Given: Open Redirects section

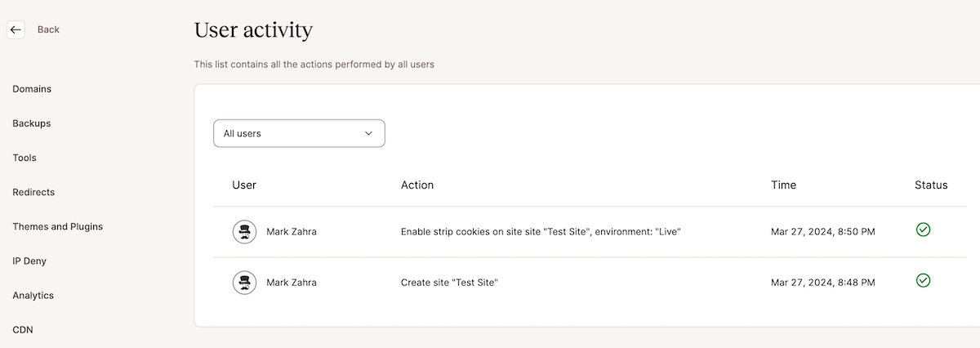Looking at the screenshot, I should tap(33, 192).
